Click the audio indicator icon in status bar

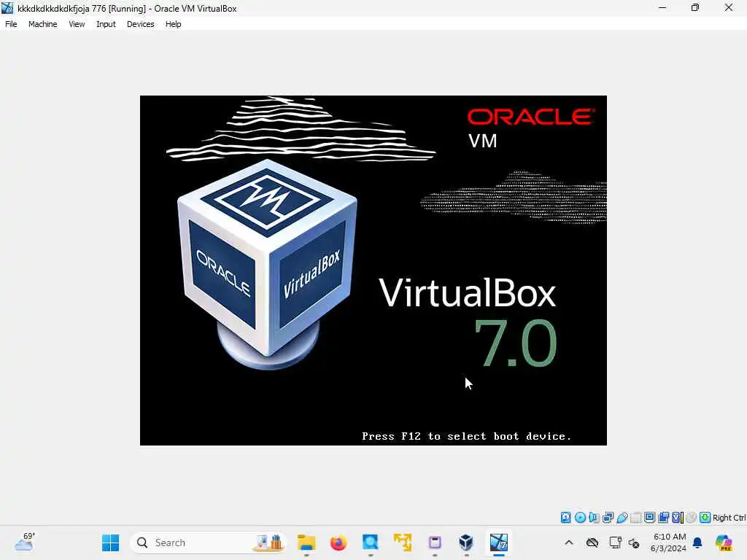tap(594, 517)
